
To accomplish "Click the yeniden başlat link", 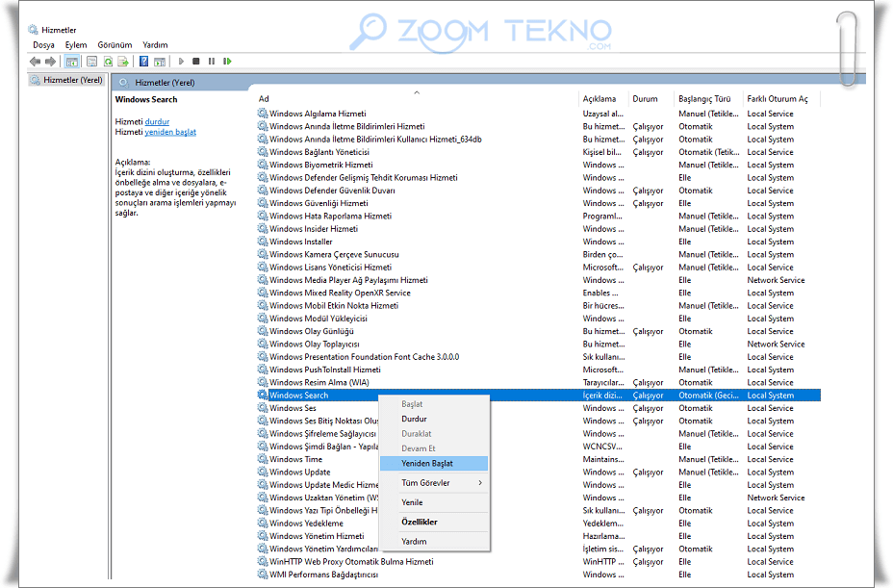I will (170, 132).
